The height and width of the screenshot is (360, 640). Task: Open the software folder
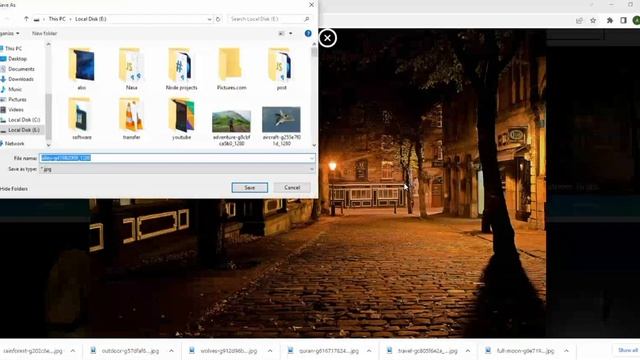(x=82, y=118)
